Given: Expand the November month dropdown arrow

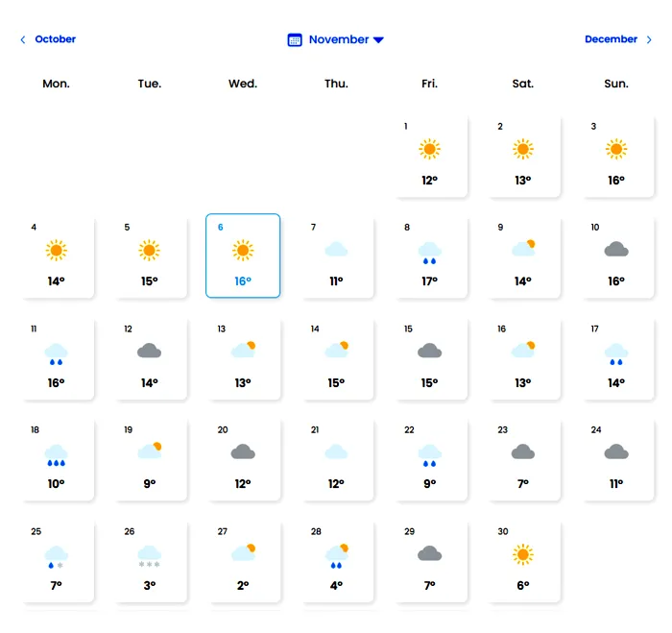Looking at the screenshot, I should point(378,40).
